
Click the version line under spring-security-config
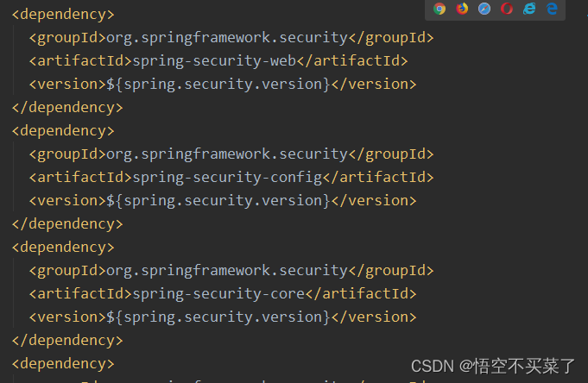tap(216, 200)
